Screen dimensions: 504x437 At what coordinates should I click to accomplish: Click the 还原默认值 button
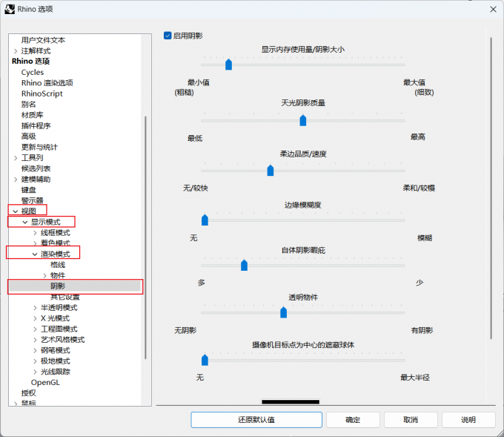coord(256,420)
